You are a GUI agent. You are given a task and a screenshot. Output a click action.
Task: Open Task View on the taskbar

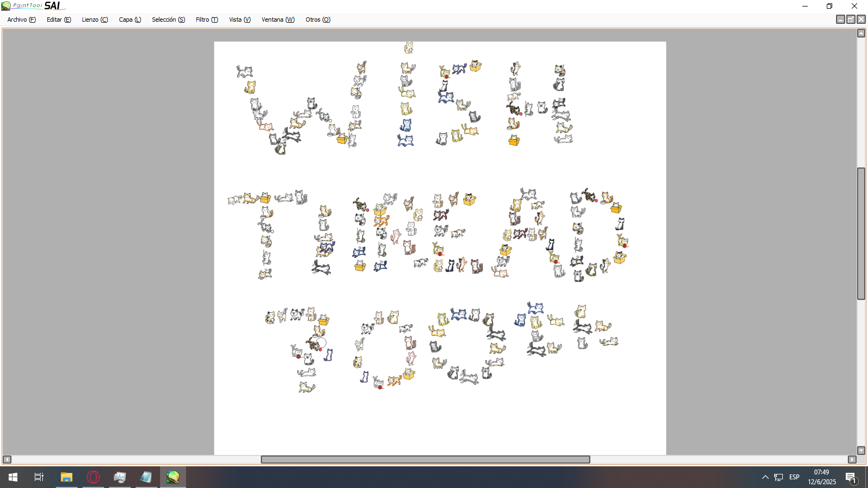[39, 477]
